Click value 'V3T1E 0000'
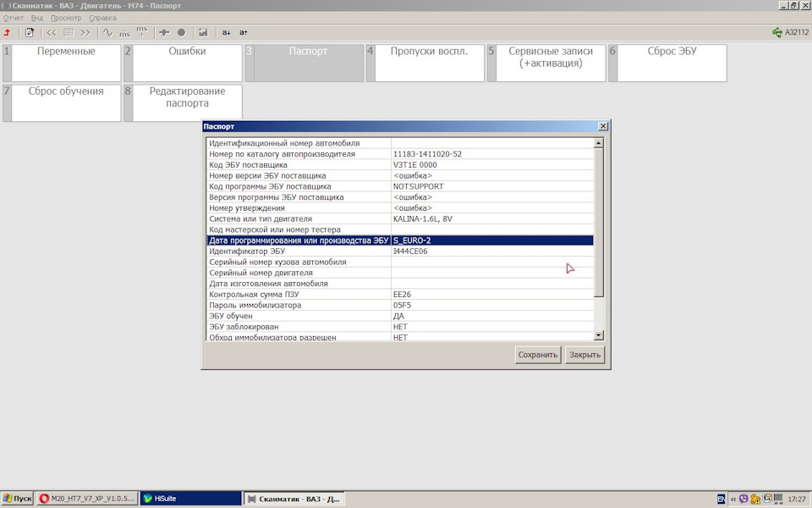Viewport: 812px width, 508px height. [x=414, y=165]
